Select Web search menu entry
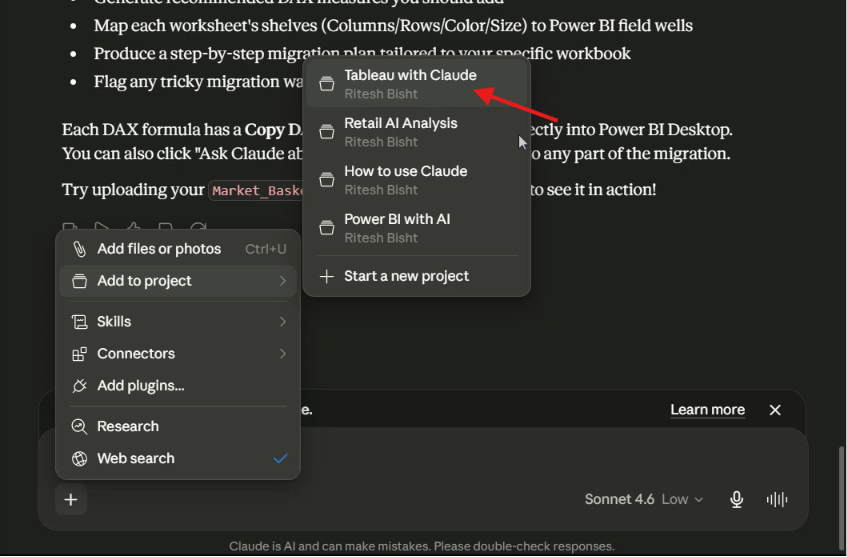The image size is (847, 557). (x=178, y=459)
